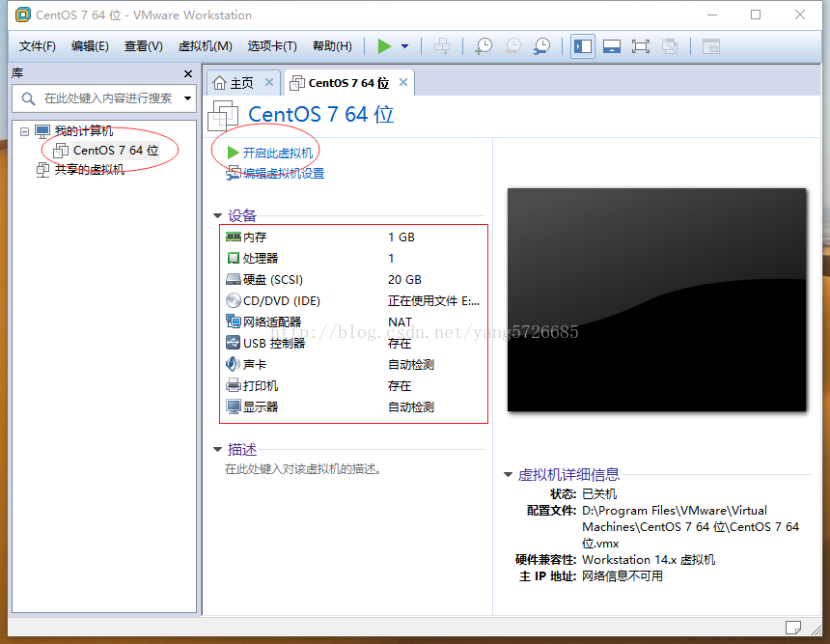The height and width of the screenshot is (644, 830).
Task: Collapse the 设备 section
Action: coord(217,215)
